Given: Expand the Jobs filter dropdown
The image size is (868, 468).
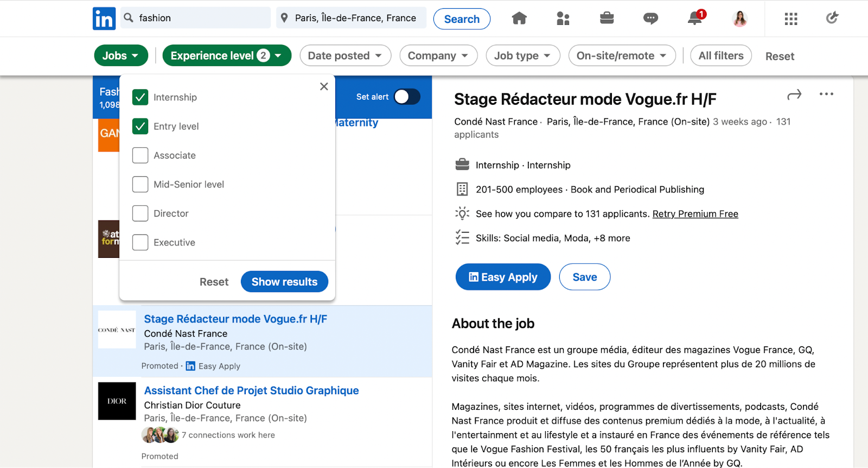Looking at the screenshot, I should click(121, 55).
